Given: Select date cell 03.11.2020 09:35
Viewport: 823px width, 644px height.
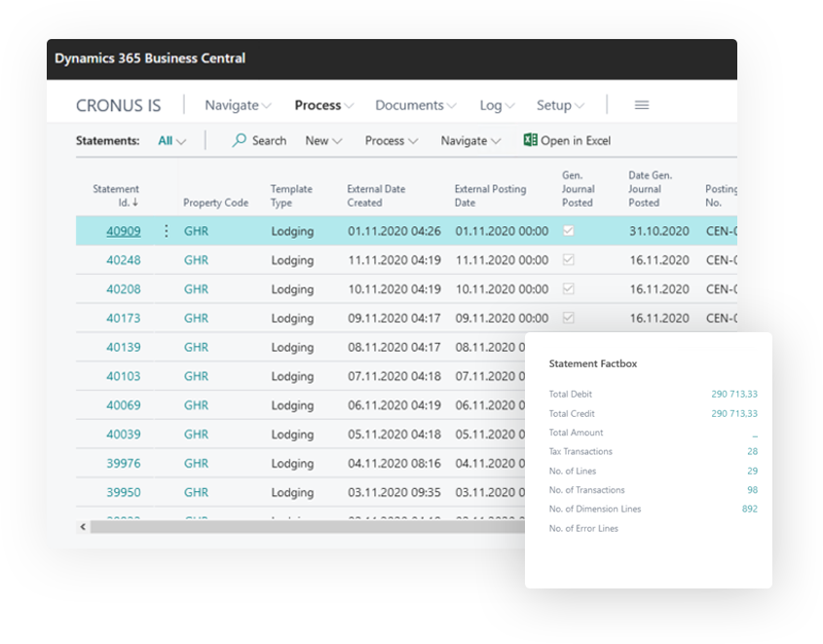Looking at the screenshot, I should pyautogui.click(x=394, y=492).
